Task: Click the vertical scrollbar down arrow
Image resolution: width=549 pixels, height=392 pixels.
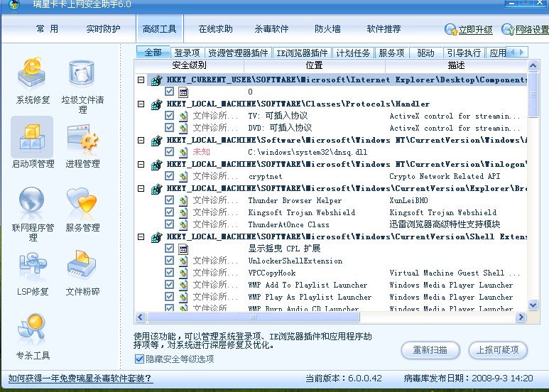Action: pyautogui.click(x=533, y=305)
